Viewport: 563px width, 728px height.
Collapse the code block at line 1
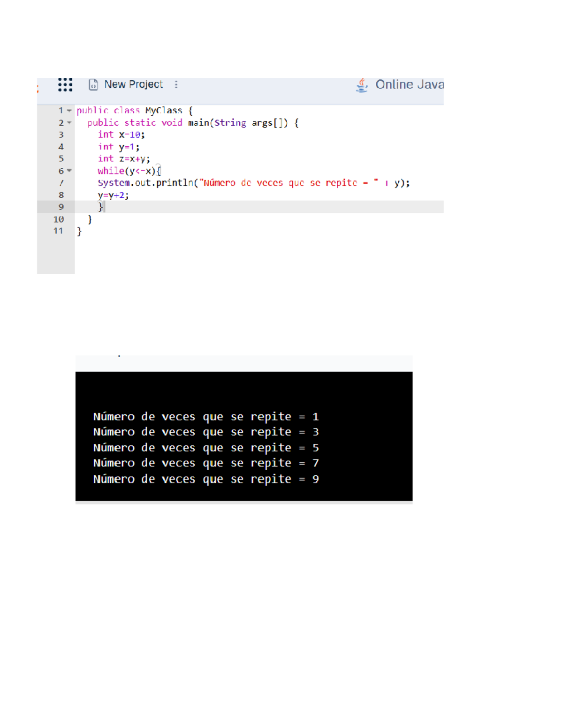point(69,111)
